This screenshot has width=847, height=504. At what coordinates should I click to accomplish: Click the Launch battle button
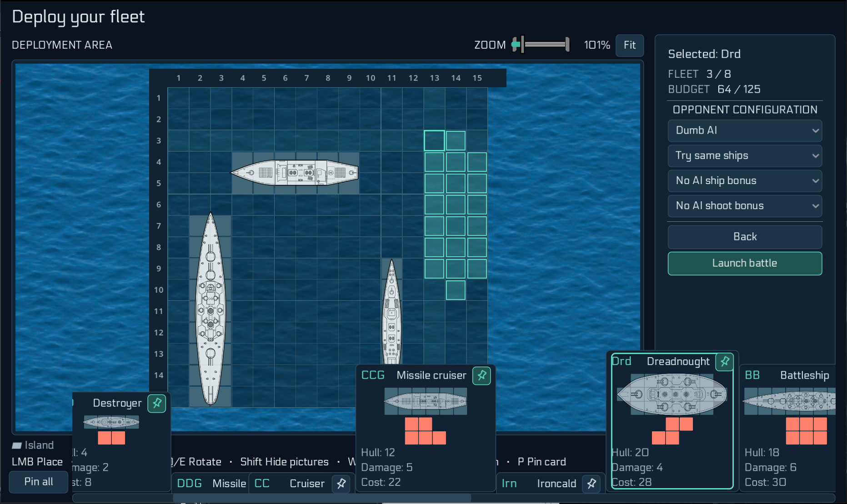click(745, 263)
